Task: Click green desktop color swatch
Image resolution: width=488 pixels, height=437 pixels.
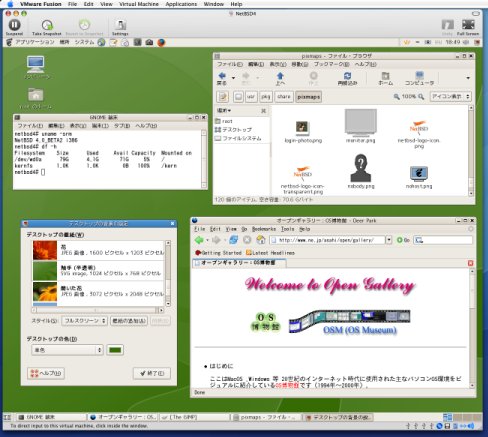Action: tap(115, 350)
